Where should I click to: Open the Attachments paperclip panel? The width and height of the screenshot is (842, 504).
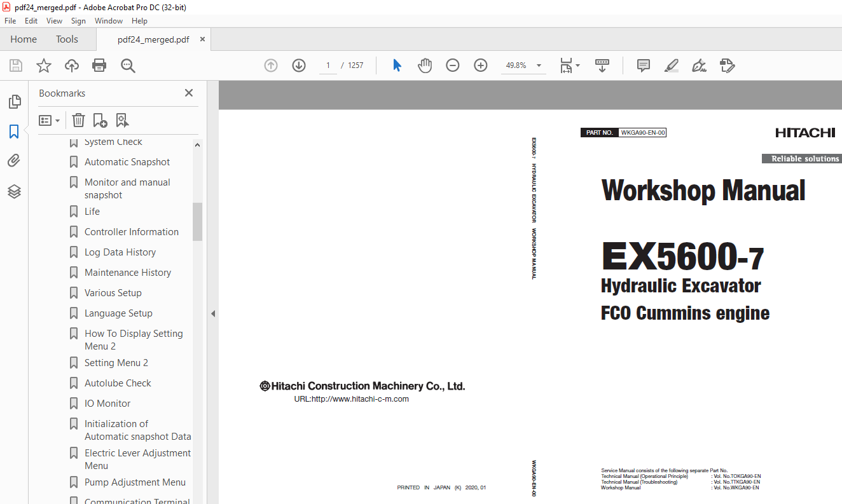pyautogui.click(x=14, y=161)
